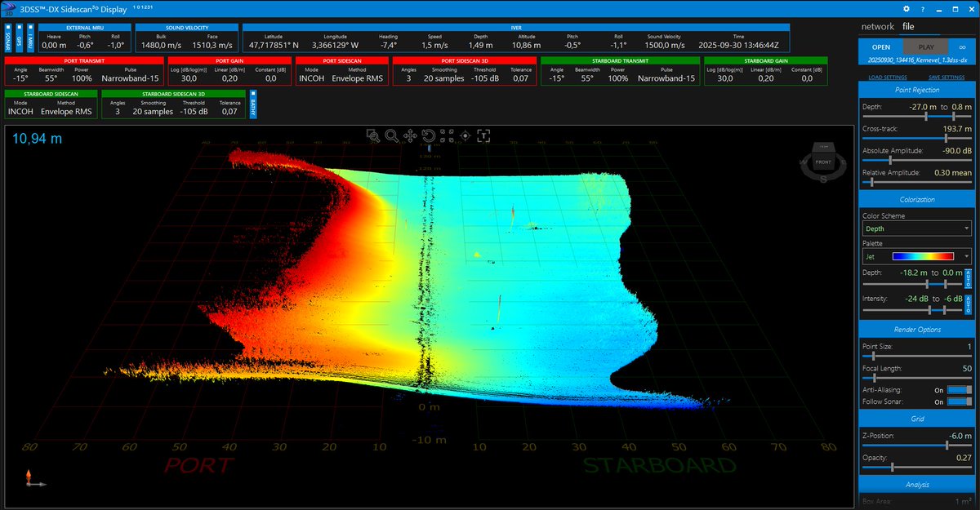
Task: Select the magnifier zoom tool
Action: tap(391, 136)
